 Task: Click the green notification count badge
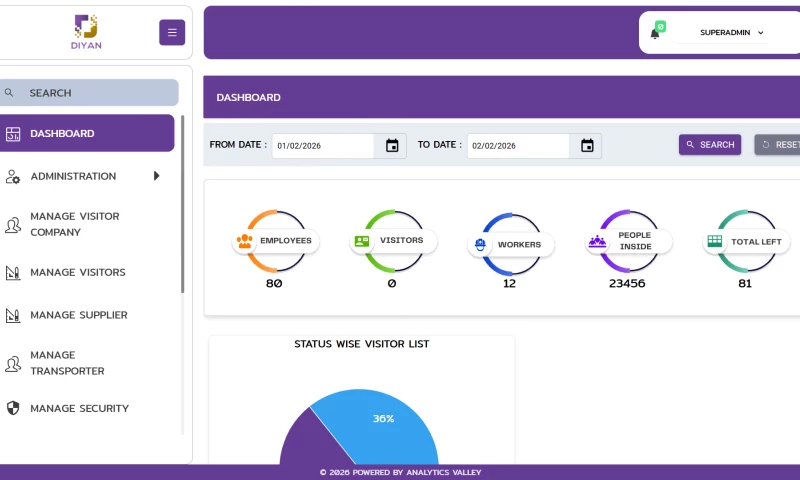tap(660, 27)
